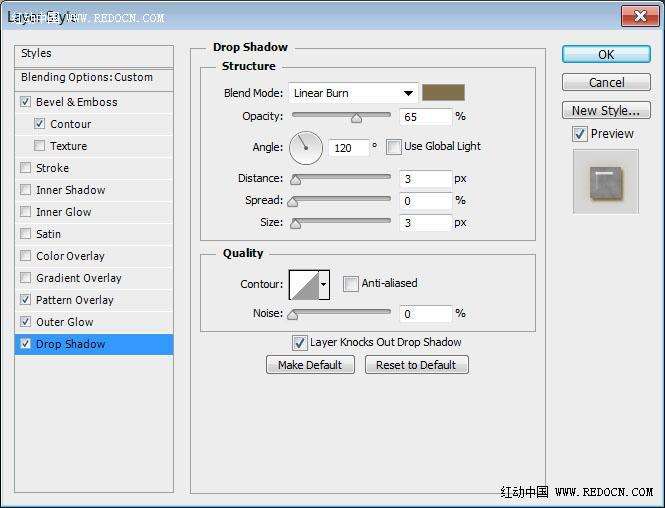
Task: Select the Stroke style row
Action: (94, 168)
